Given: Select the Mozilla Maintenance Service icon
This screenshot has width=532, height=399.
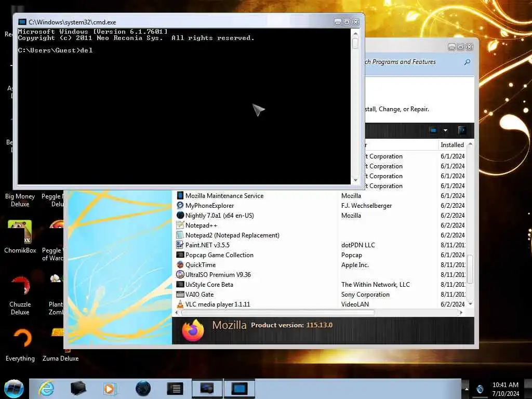Looking at the screenshot, I should (x=180, y=196).
